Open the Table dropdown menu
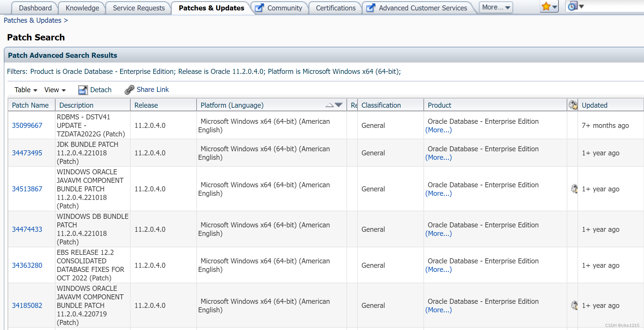 pyautogui.click(x=25, y=90)
